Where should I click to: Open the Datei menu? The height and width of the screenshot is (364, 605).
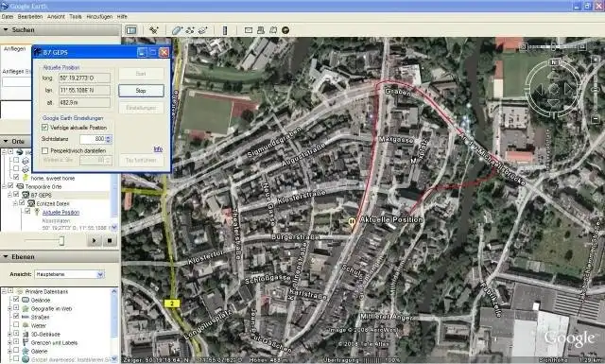pyautogui.click(x=8, y=17)
